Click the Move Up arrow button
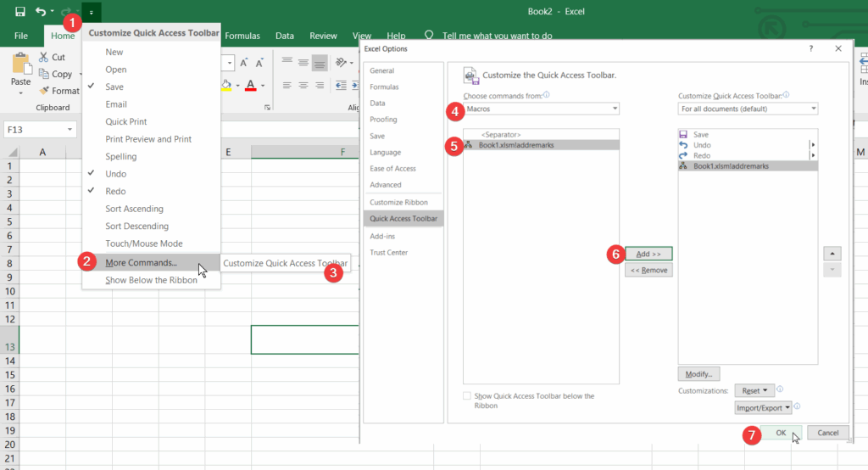 (832, 254)
